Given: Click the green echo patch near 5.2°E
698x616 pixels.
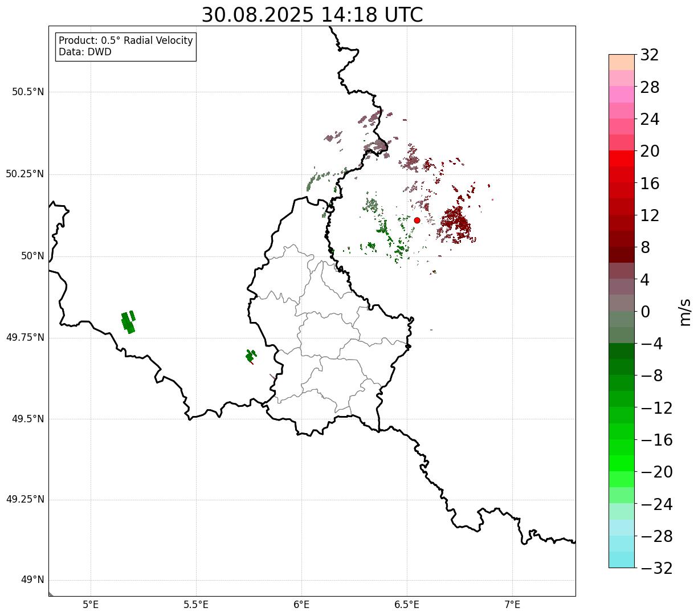Looking at the screenshot, I should click(x=128, y=322).
